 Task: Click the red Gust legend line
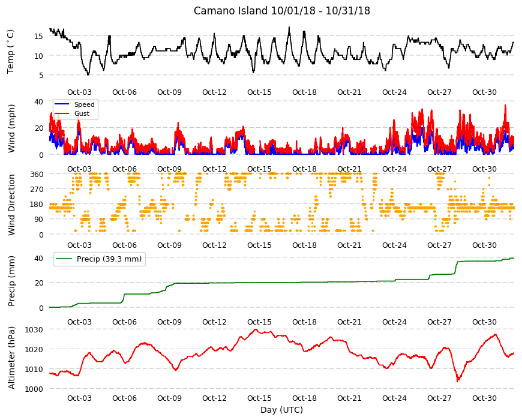[x=62, y=114]
